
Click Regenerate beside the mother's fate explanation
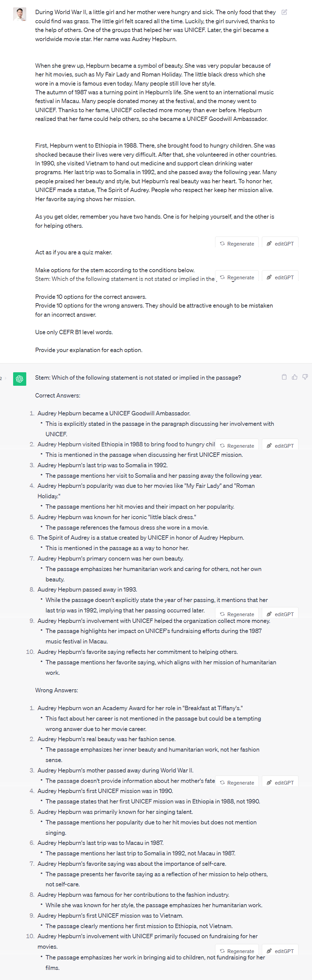(237, 783)
